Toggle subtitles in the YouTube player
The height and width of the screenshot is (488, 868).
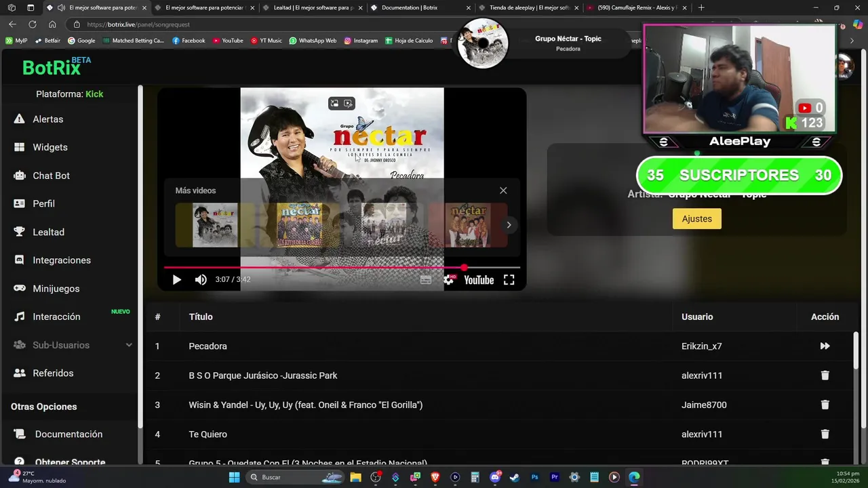426,280
